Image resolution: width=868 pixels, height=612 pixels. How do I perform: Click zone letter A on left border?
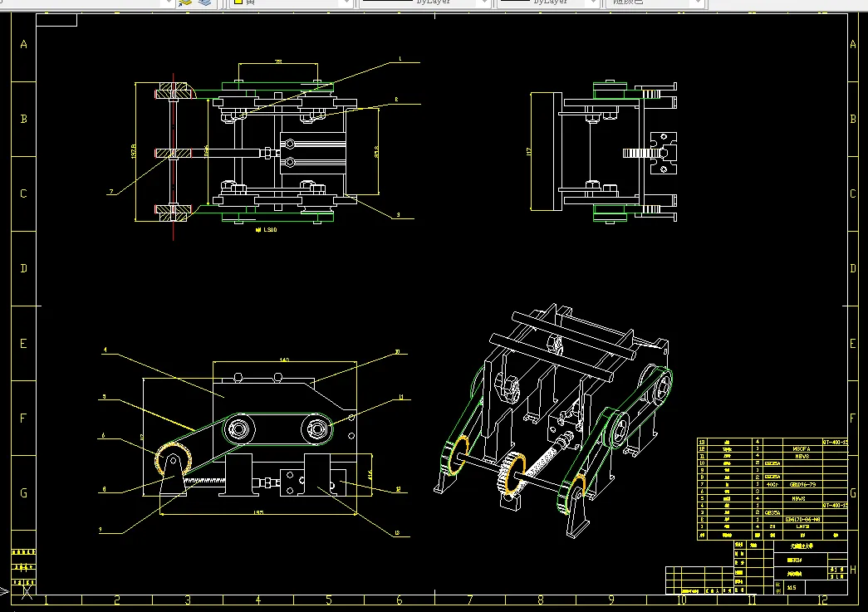coord(23,44)
